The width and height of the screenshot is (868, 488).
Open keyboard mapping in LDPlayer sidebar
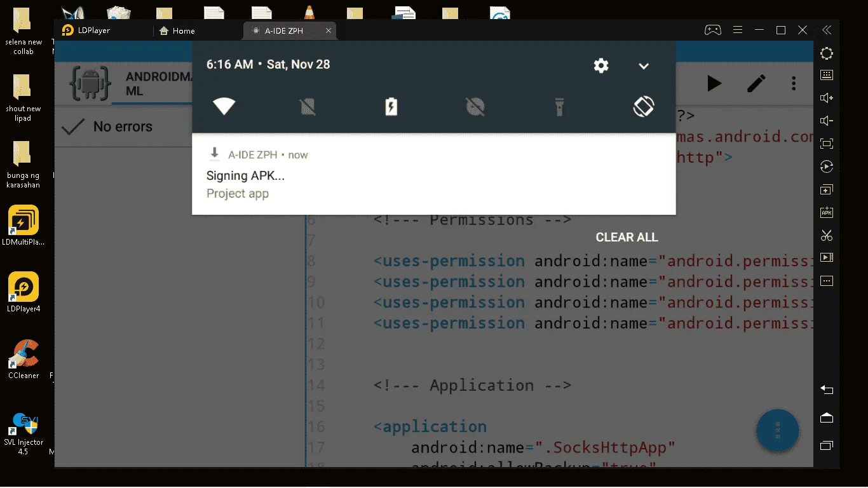pyautogui.click(x=827, y=75)
